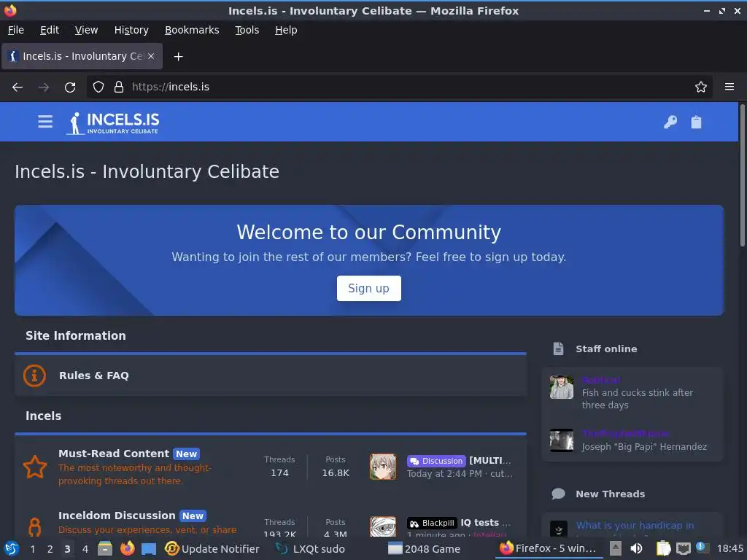747x560 pixels.
Task: Switch to virtual desktop 4
Action: click(x=85, y=549)
